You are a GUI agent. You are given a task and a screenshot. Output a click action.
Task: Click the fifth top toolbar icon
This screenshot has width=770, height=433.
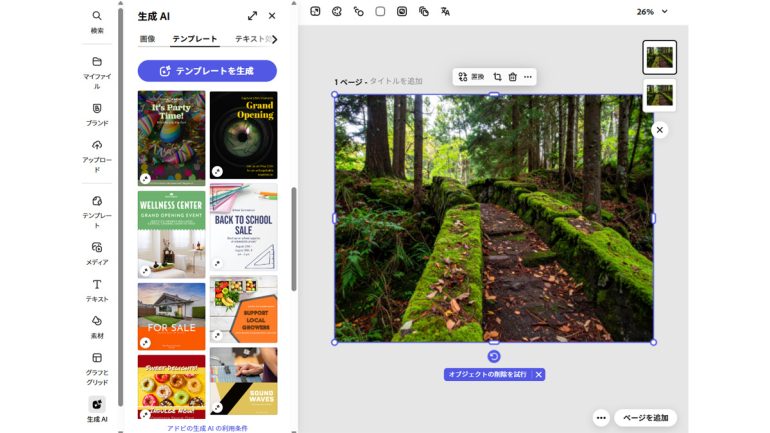point(402,11)
